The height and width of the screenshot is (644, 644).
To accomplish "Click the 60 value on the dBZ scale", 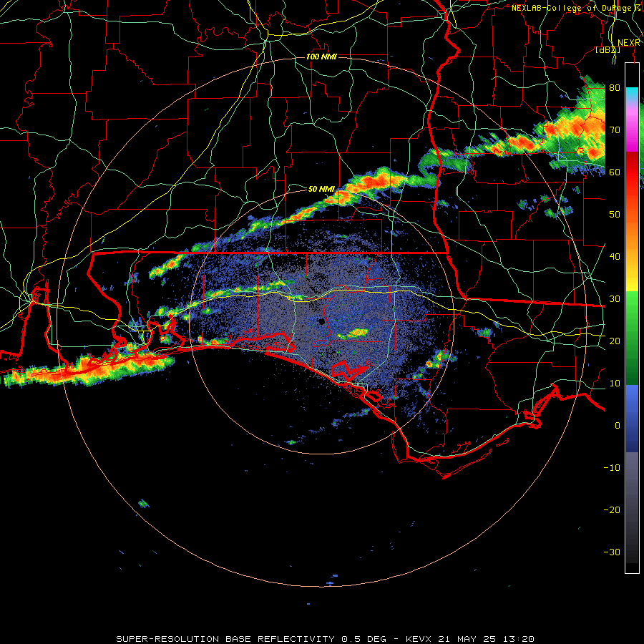I will click(x=615, y=172).
